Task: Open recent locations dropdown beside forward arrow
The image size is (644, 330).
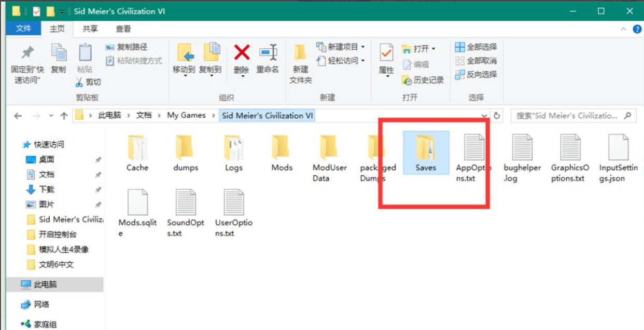Action: point(51,116)
